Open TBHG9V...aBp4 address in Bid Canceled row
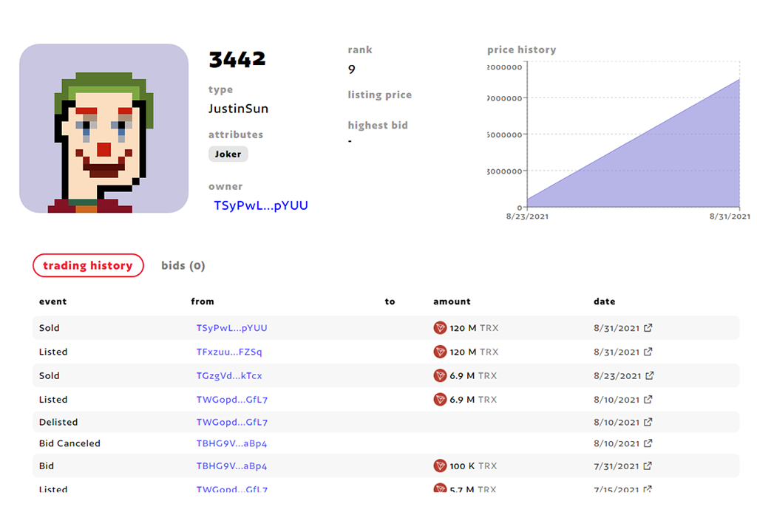The image size is (757, 532). (231, 443)
